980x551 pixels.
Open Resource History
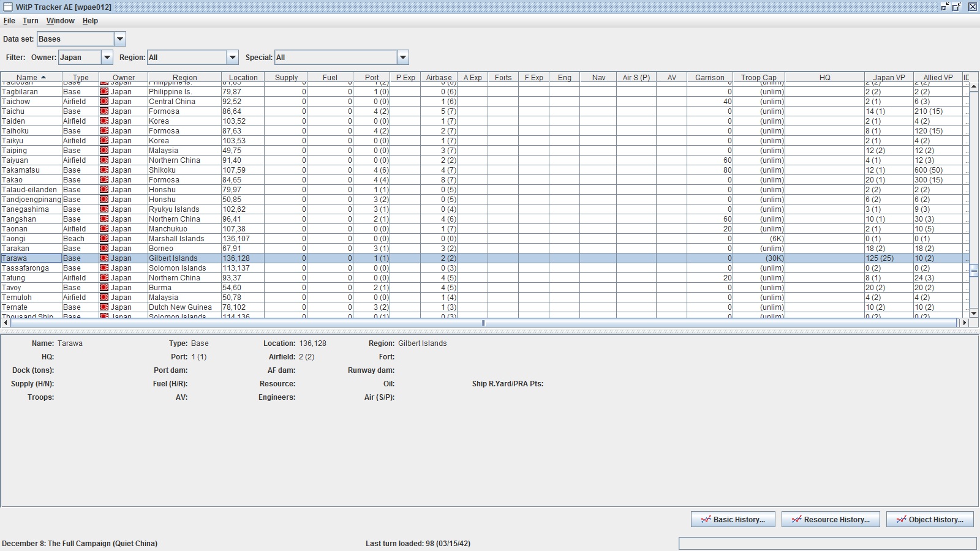[831, 519]
